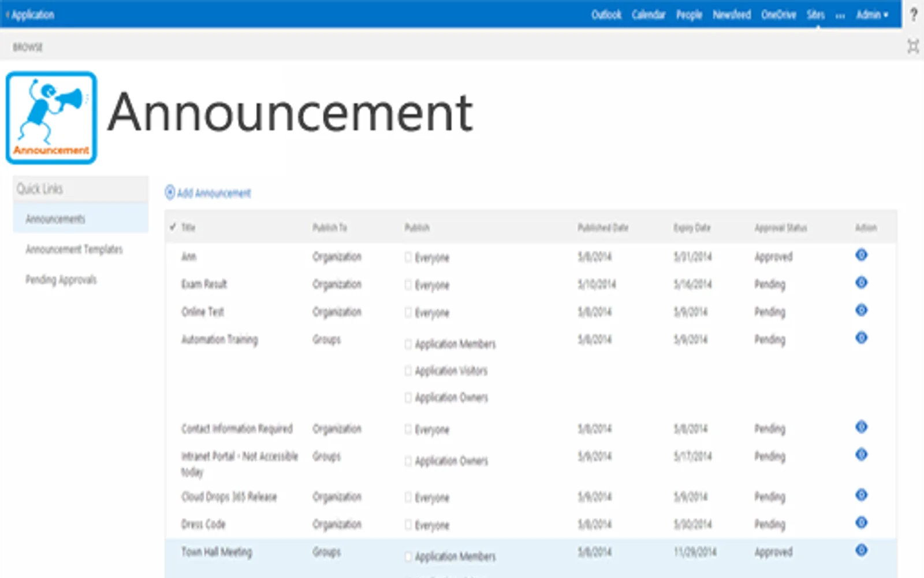Viewport: 924px width, 578px height.
Task: Toggle focus on content icon
Action: point(913,46)
